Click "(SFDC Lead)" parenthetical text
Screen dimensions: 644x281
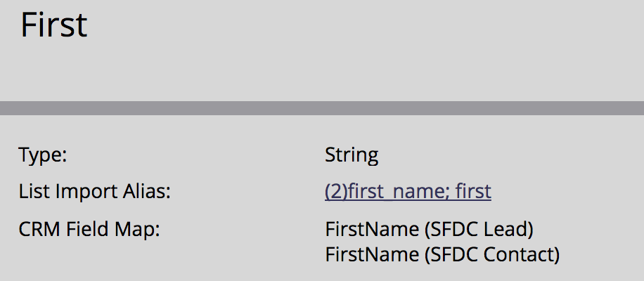[x=479, y=229]
